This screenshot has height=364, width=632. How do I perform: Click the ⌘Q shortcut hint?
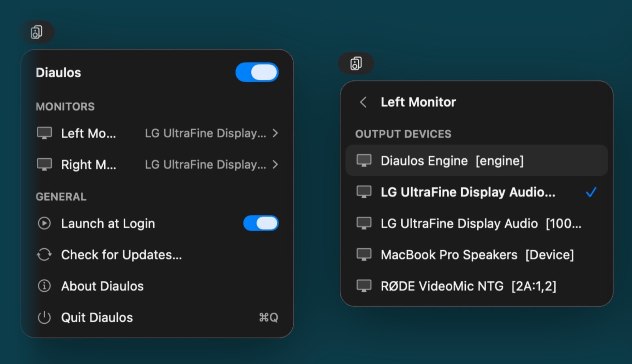click(x=268, y=317)
